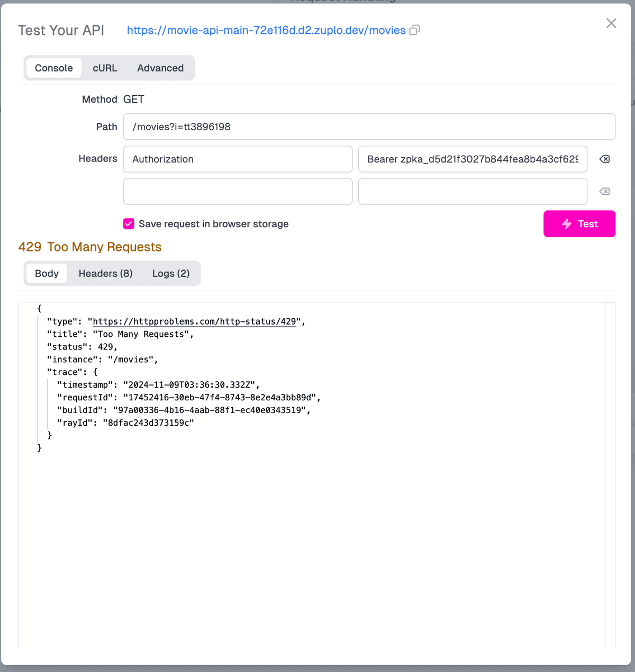Select the Authorization header name field
Screen dimensions: 635x672
238,159
